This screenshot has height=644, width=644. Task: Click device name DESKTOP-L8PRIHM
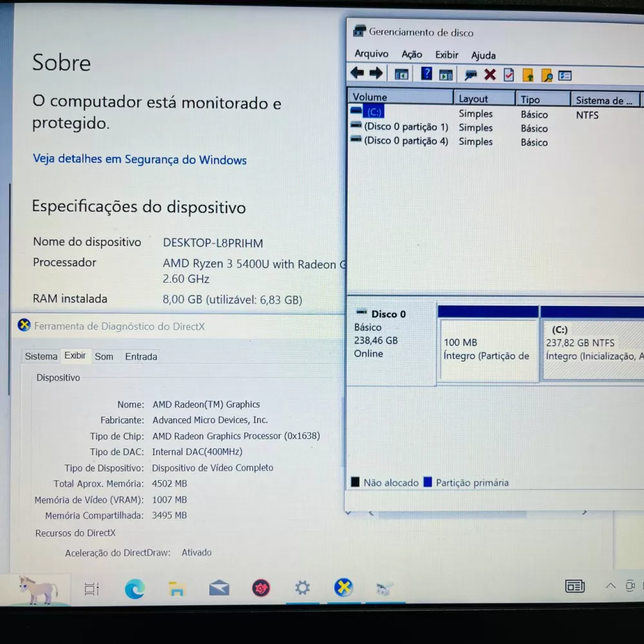tap(213, 243)
